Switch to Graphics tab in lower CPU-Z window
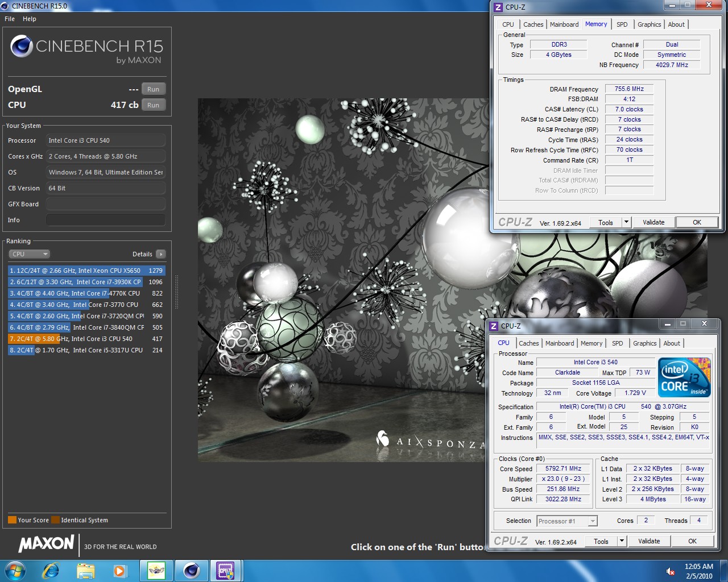Image resolution: width=728 pixels, height=582 pixels. 645,343
